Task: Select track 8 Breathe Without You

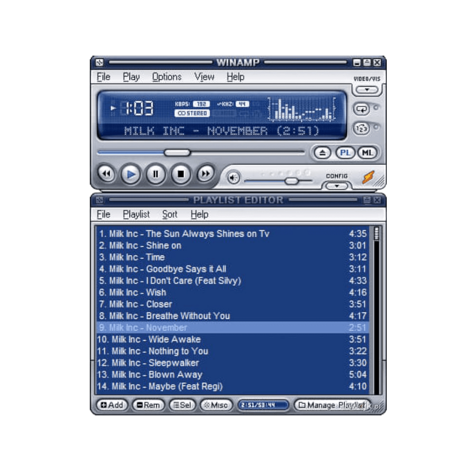Action: 233,316
